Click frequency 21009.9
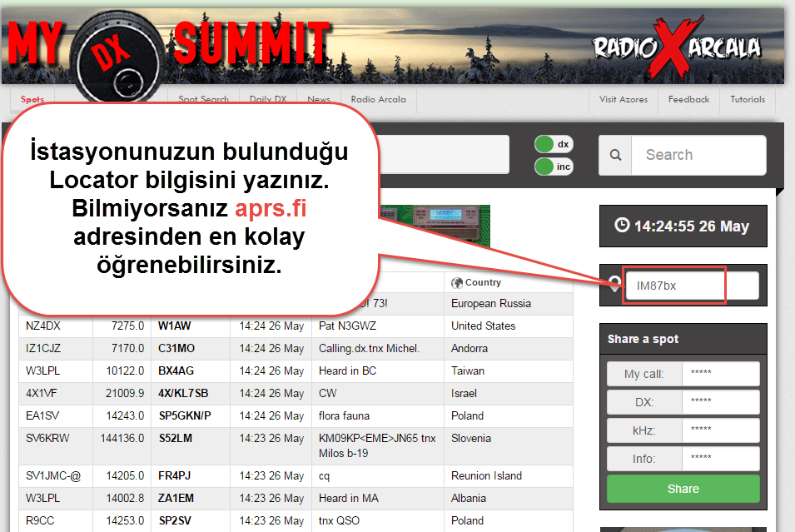The image size is (795, 532). (125, 393)
